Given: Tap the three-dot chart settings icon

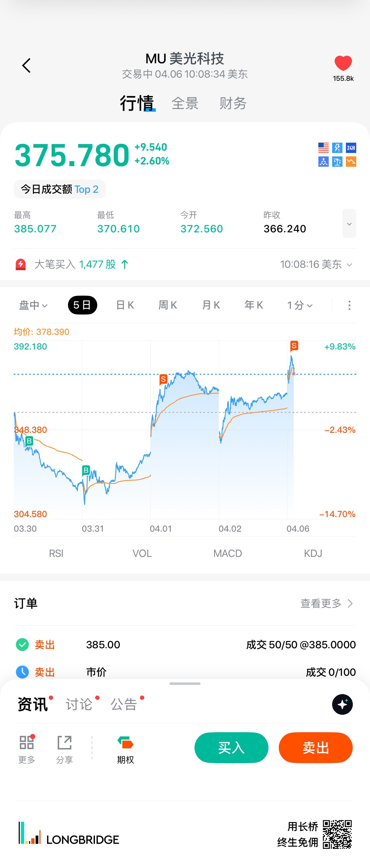Looking at the screenshot, I should click(349, 305).
